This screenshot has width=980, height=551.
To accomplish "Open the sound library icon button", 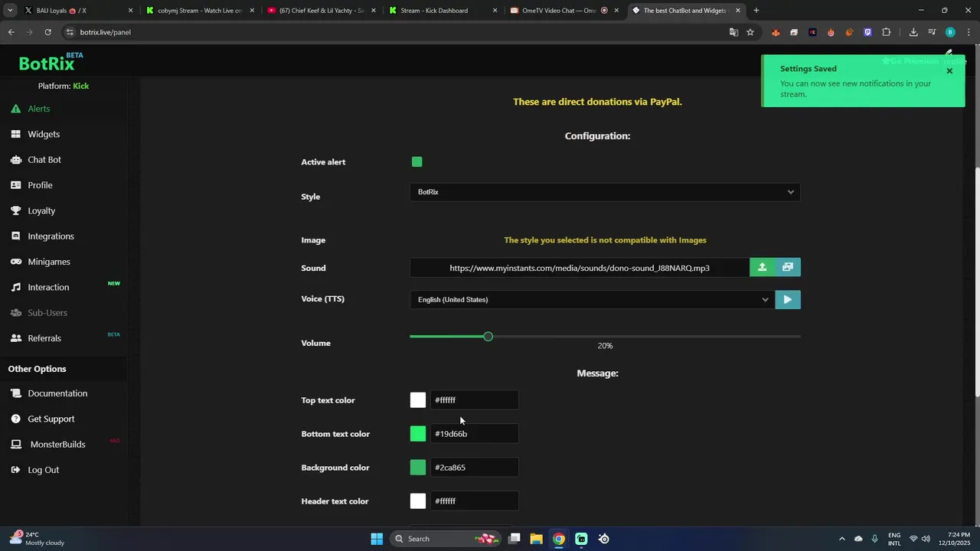I will coord(788,267).
